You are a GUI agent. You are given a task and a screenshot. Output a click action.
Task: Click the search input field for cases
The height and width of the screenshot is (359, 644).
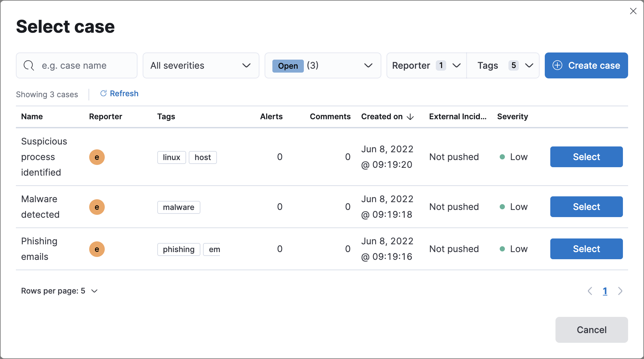tap(77, 65)
